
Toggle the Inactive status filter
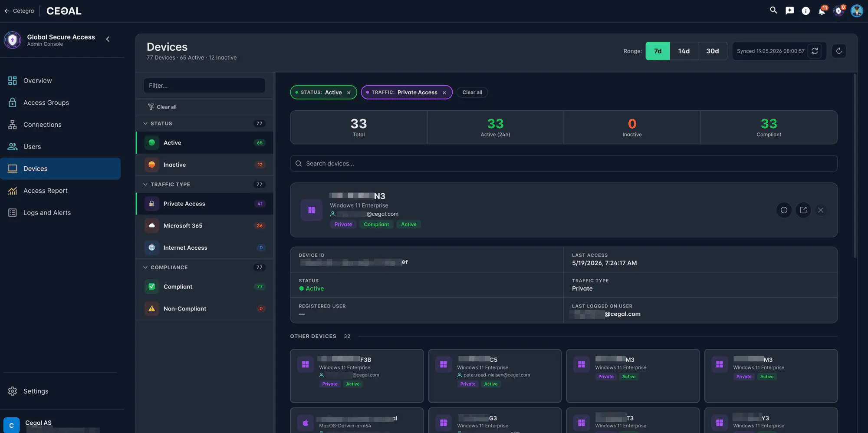tap(204, 165)
